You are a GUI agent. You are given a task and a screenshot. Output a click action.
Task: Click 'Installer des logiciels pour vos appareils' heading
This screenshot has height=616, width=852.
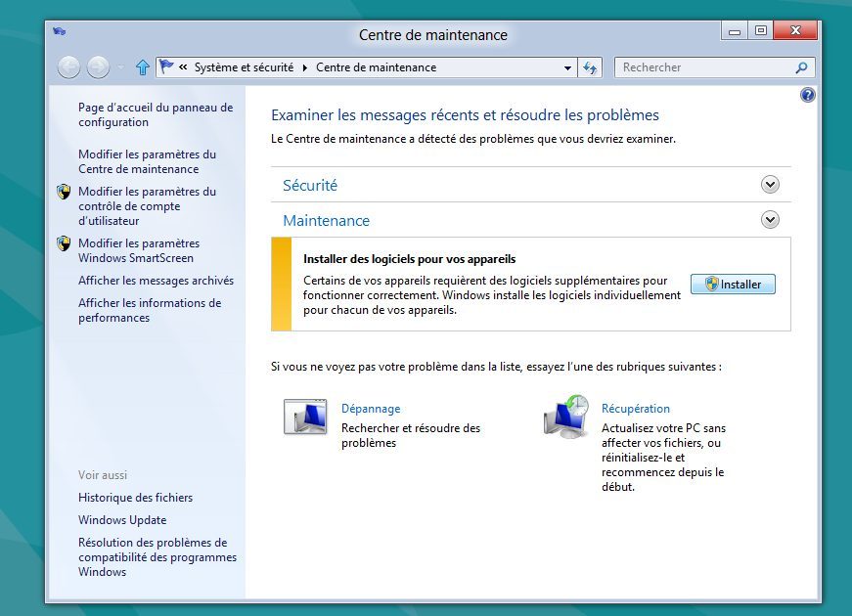(x=409, y=259)
